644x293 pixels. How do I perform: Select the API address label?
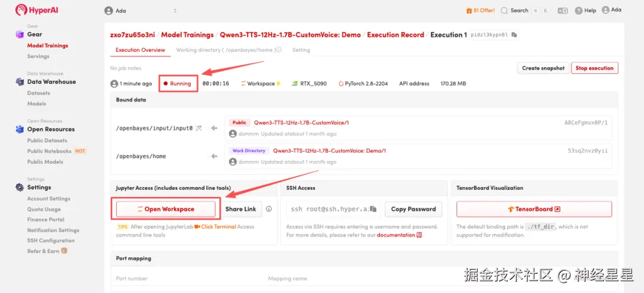click(414, 84)
